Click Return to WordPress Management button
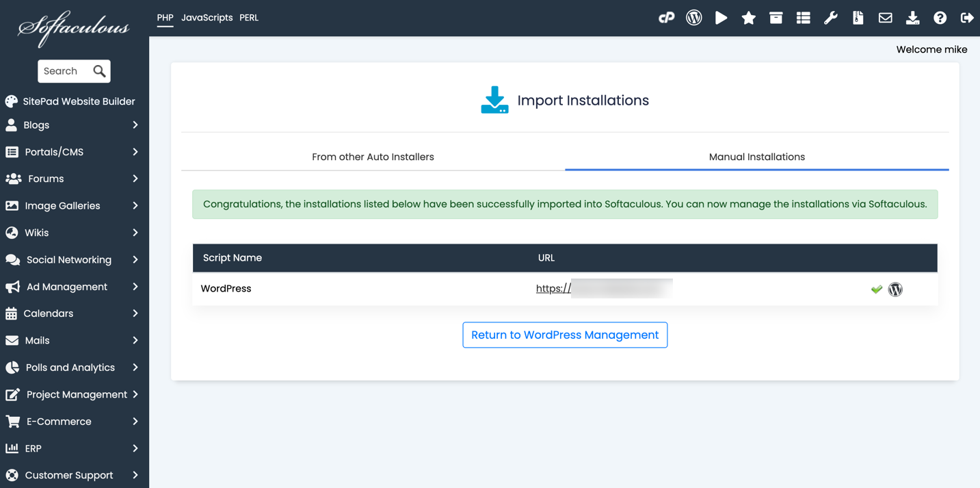Screen dimensions: 980x488 tap(565, 335)
